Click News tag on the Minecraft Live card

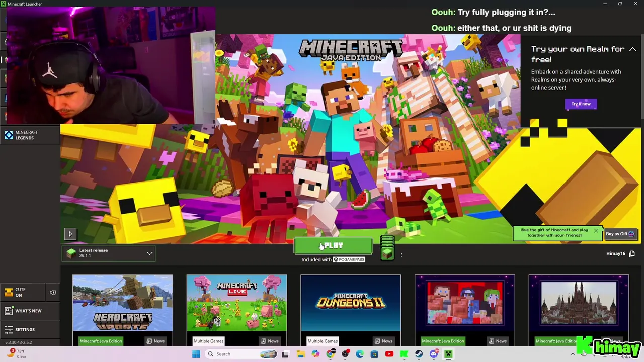tap(269, 341)
